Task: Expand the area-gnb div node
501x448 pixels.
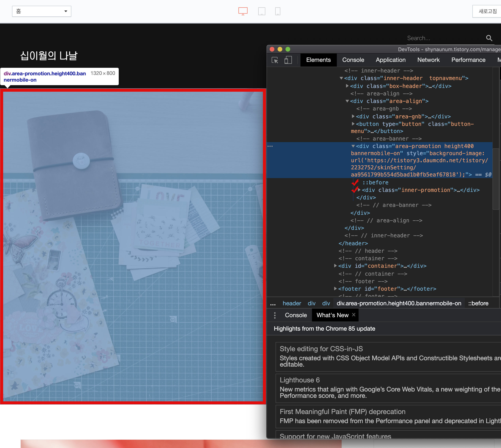Action: click(353, 116)
